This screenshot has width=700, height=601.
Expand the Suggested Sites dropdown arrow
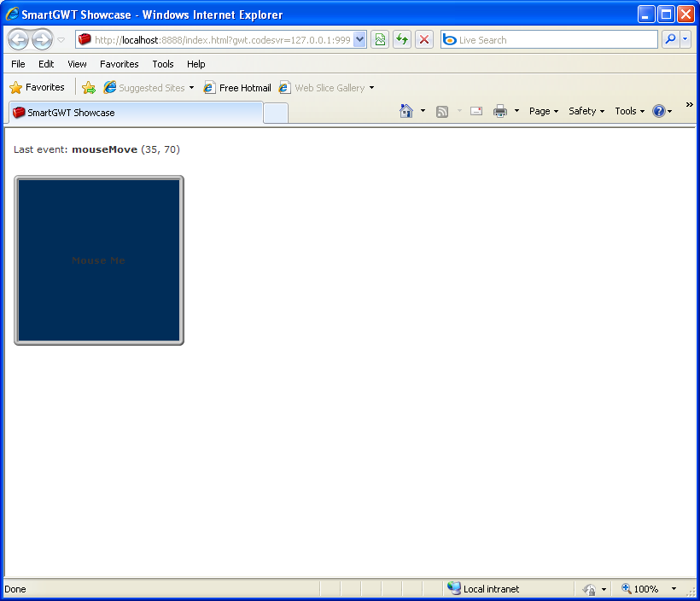point(191,88)
